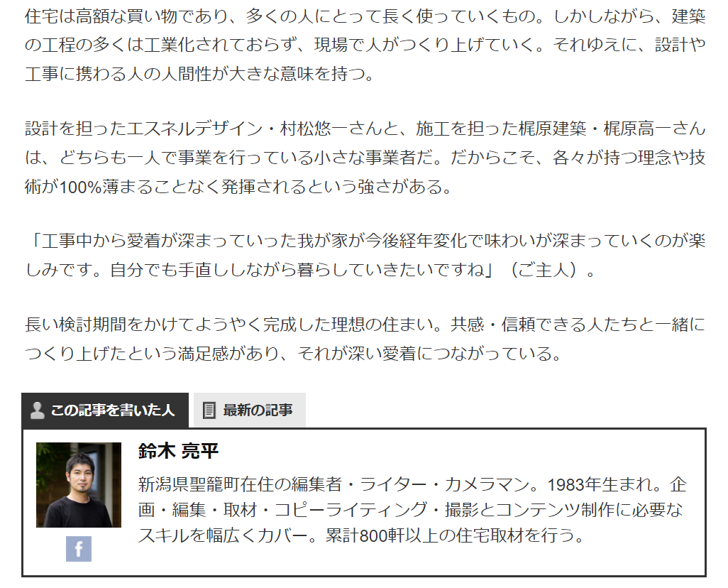Click the author name 鈴木 亮平

coord(178,451)
